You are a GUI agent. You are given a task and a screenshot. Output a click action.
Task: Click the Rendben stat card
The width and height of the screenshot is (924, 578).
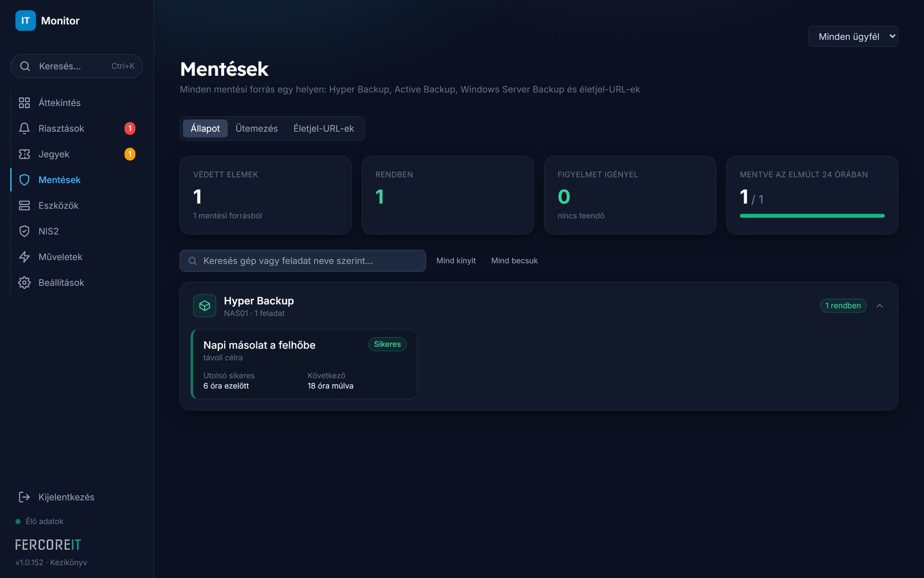coord(448,195)
